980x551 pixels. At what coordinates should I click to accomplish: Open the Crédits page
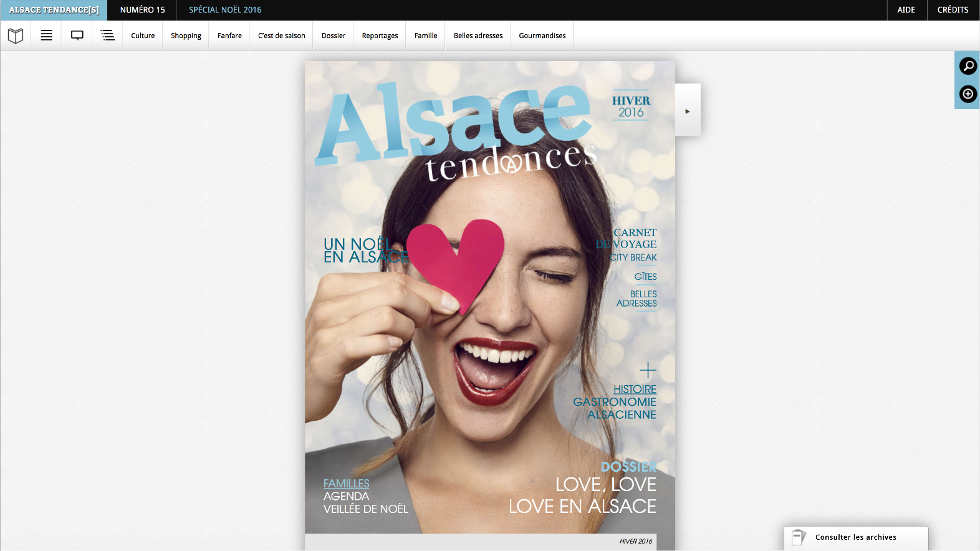click(953, 10)
